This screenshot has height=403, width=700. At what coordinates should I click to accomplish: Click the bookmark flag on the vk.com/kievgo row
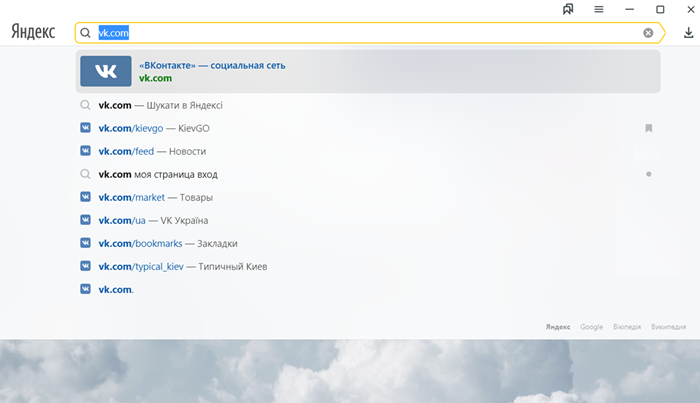649,128
